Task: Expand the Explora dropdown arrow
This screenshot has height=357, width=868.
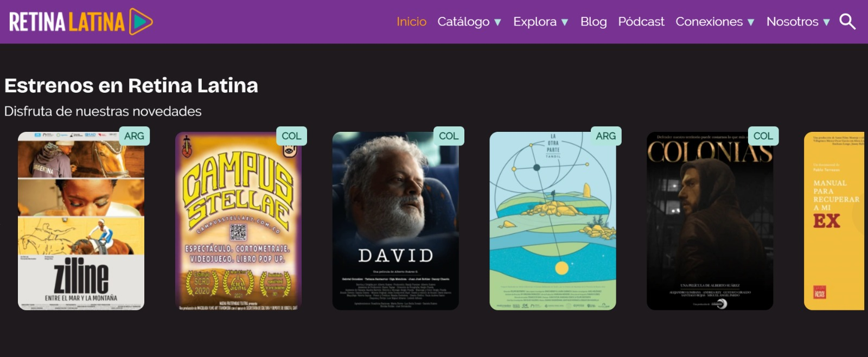Action: tap(564, 22)
